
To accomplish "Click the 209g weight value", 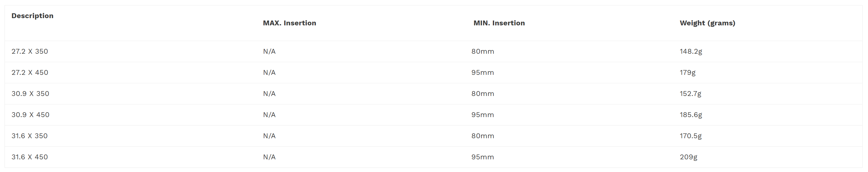I will [688, 157].
